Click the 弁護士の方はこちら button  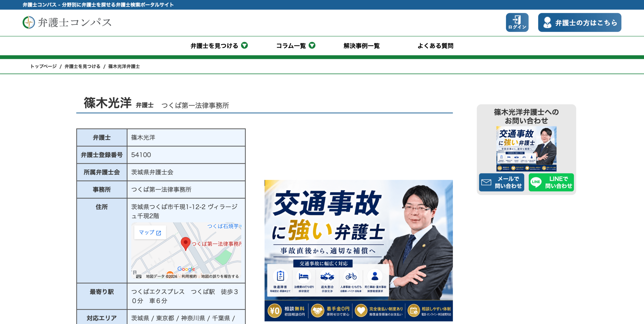579,22
